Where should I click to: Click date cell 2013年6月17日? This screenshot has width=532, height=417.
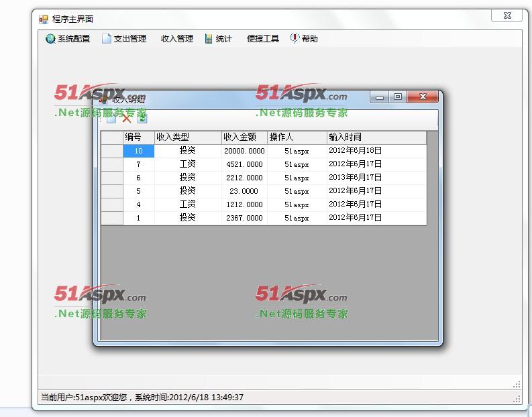tap(376, 178)
